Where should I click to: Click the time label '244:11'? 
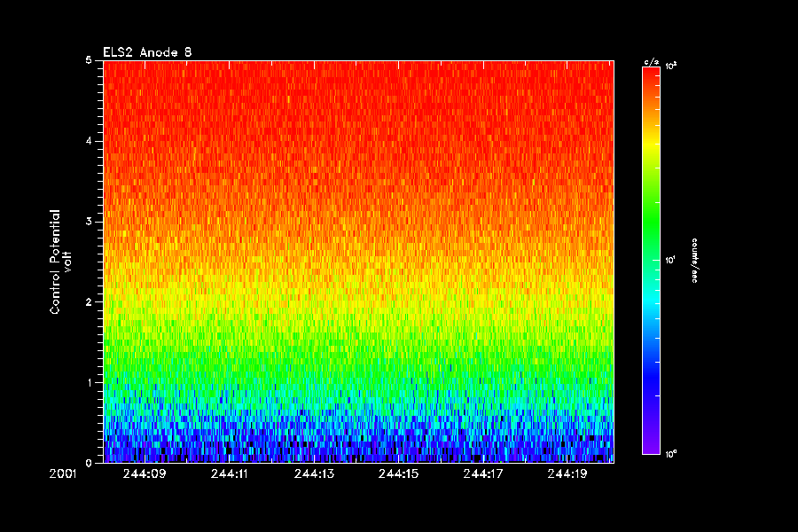229,474
